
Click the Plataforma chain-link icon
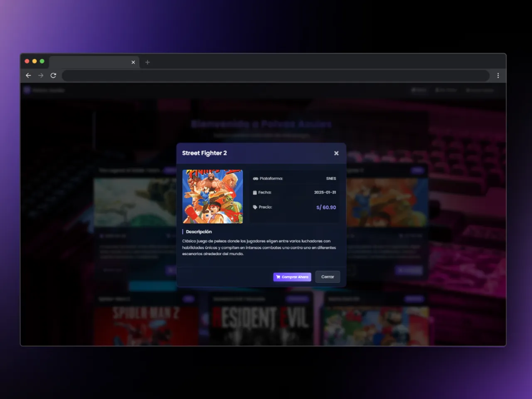255,178
